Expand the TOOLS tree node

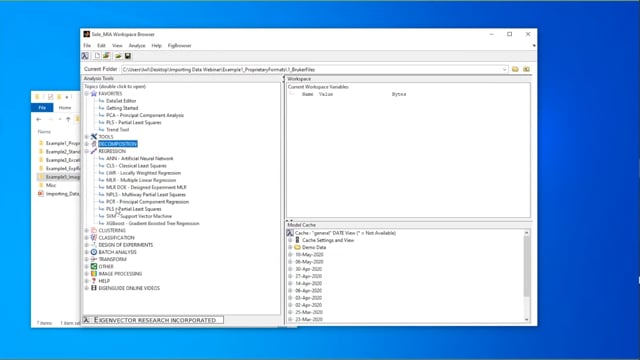(x=87, y=137)
